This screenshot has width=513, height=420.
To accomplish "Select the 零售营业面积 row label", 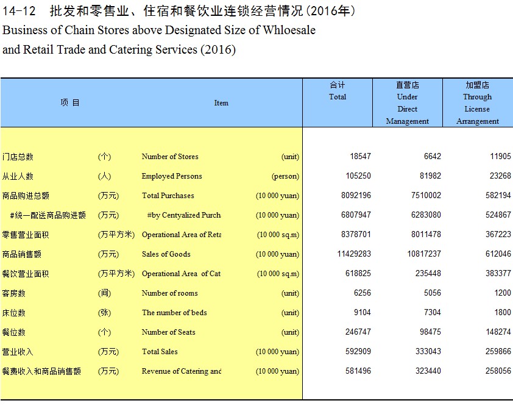I will [26, 235].
